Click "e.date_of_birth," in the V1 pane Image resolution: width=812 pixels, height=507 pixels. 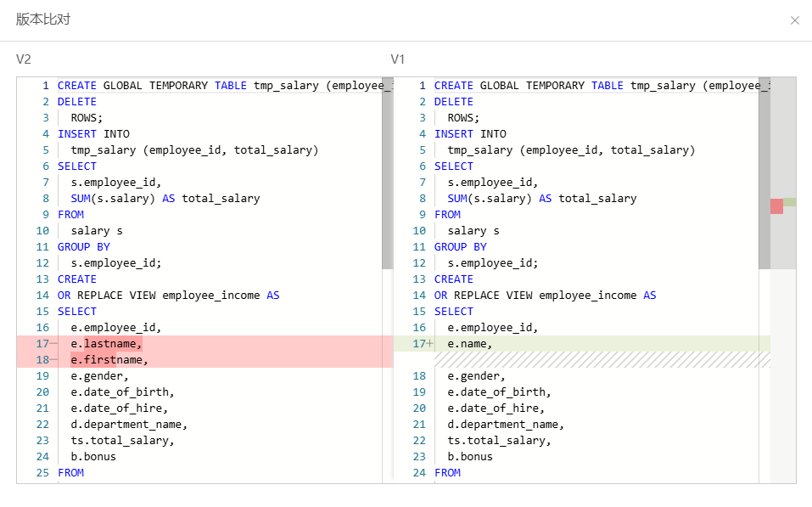(x=499, y=392)
